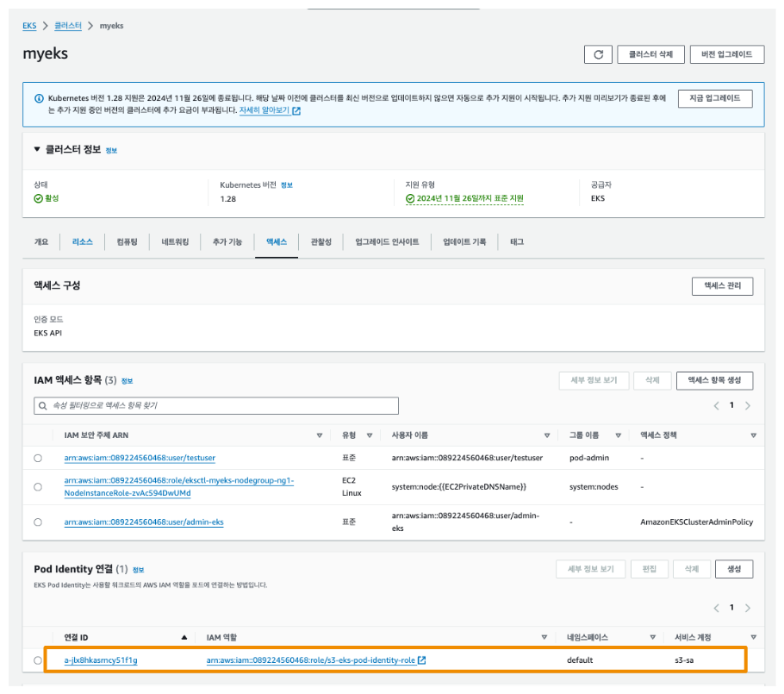This screenshot has width=784, height=694.
Task: Focus the access entry filter search field
Action: pos(216,406)
